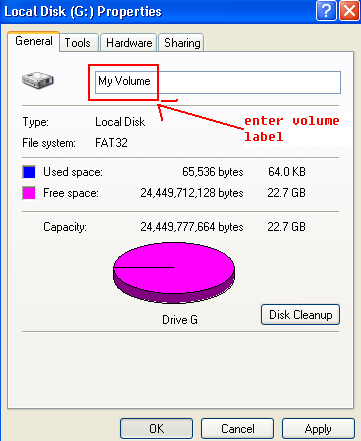Viewport: 361px width, 441px height.
Task: Close the Properties dialog with X
Action: pos(349,11)
